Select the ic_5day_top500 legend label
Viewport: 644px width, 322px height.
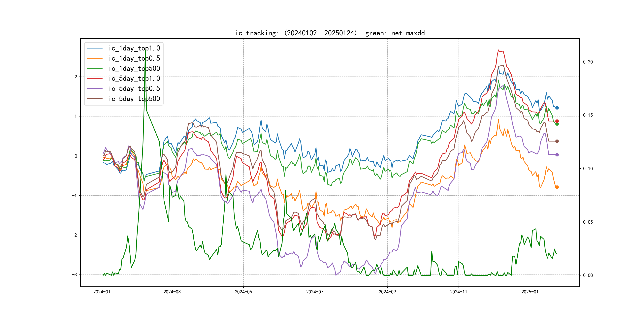(134, 99)
